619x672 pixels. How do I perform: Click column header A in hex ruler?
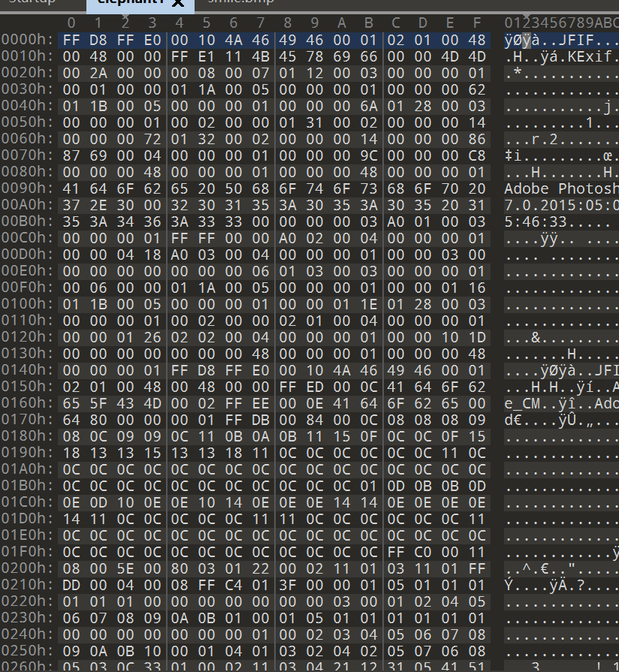tap(341, 23)
